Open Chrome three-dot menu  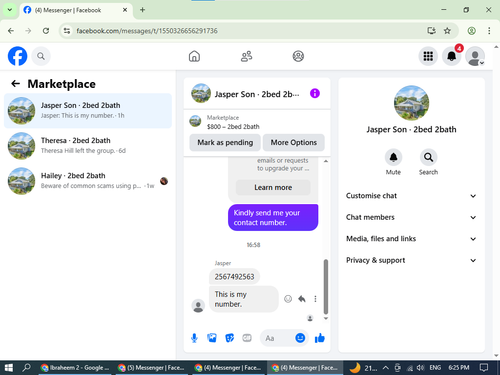[x=489, y=31]
